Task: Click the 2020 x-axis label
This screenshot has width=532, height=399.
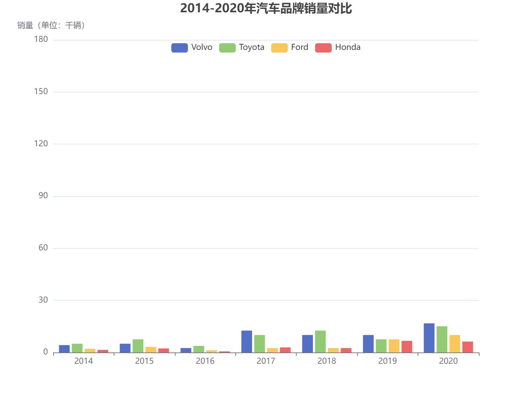Action: [449, 361]
